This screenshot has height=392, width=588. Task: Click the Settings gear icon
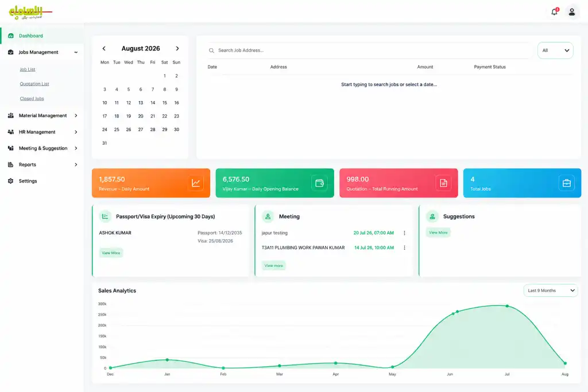coord(11,181)
